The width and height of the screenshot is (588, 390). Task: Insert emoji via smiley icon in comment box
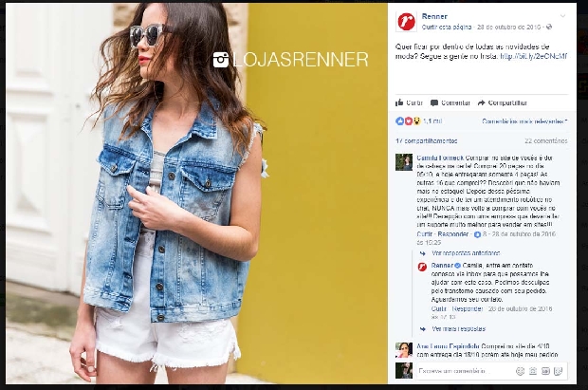(x=520, y=371)
